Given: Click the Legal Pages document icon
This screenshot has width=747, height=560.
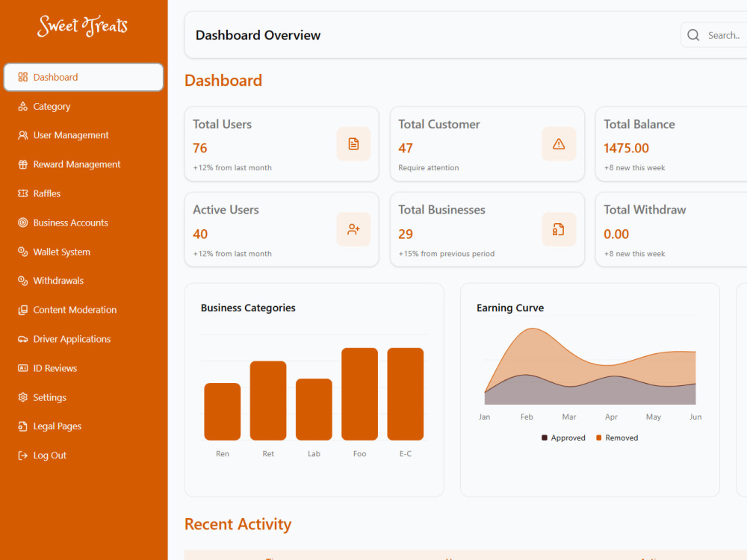Looking at the screenshot, I should [x=23, y=426].
